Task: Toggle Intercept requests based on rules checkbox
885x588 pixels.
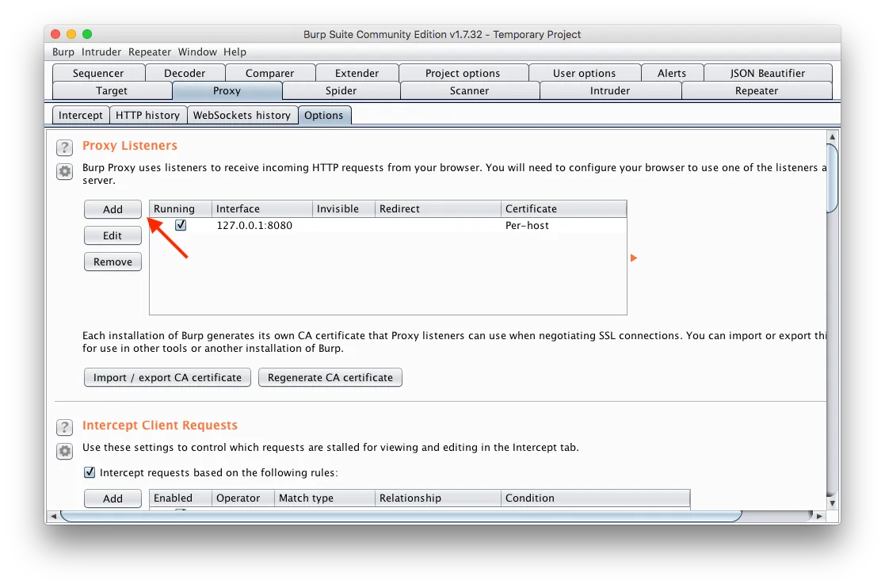Action: [90, 472]
